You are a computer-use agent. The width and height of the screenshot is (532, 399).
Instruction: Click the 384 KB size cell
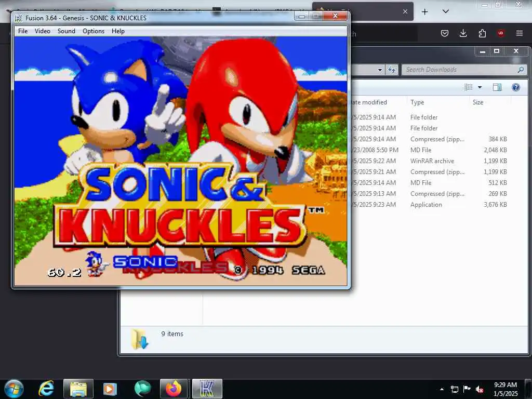pos(497,139)
